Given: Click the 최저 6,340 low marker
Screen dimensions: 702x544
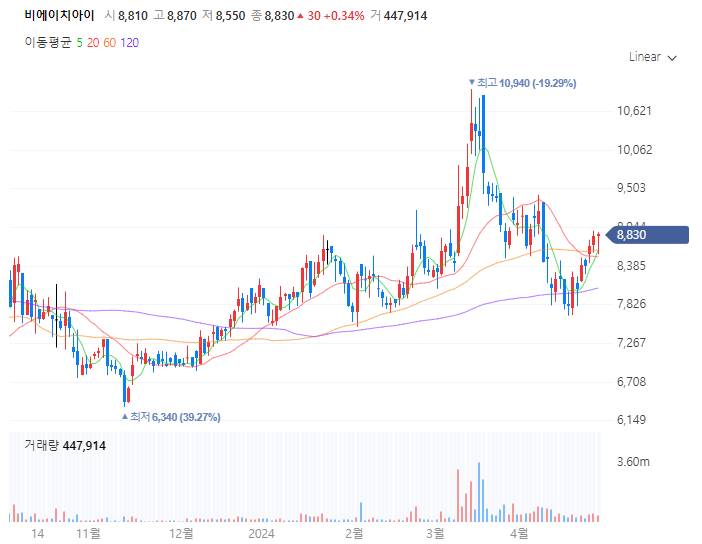Looking at the screenshot, I should 171,417.
